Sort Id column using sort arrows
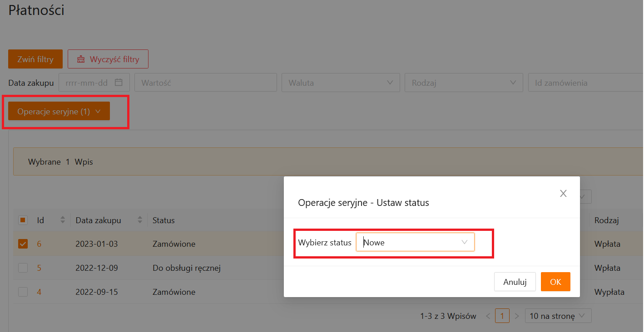Image resolution: width=644 pixels, height=332 pixels. pos(63,220)
